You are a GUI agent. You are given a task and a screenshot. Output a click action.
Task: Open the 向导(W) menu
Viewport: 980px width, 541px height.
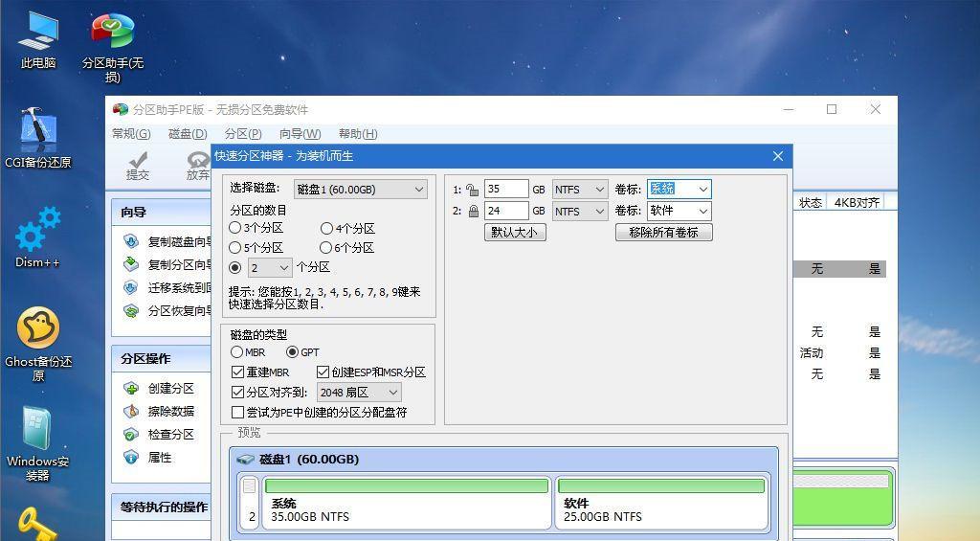[x=300, y=134]
